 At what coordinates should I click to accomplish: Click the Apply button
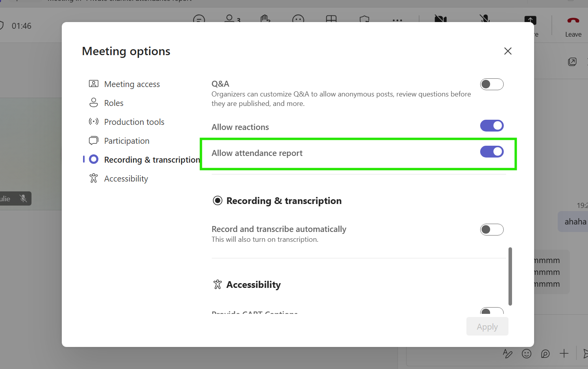(487, 326)
